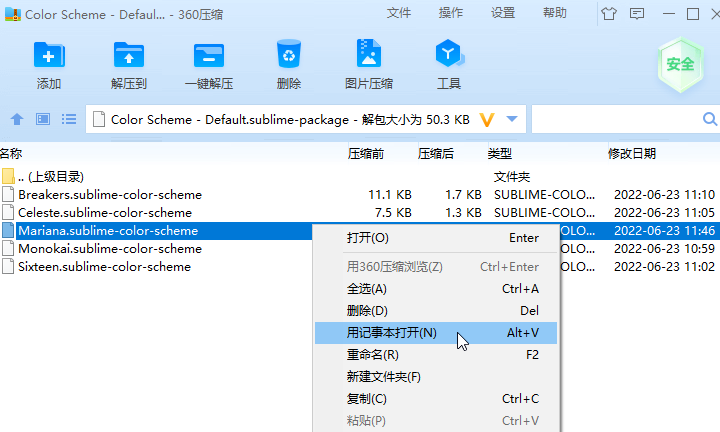The width and height of the screenshot is (720, 432).
Task: Choose 全选(A) in the context menu
Action: [x=436, y=289]
